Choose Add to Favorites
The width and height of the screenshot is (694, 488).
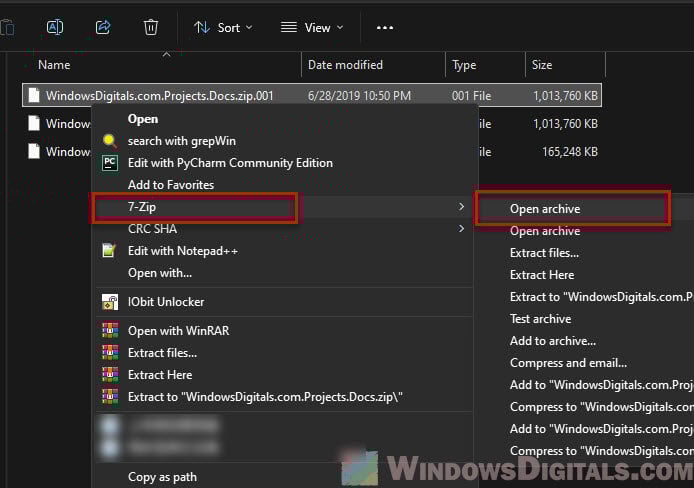[x=171, y=185]
